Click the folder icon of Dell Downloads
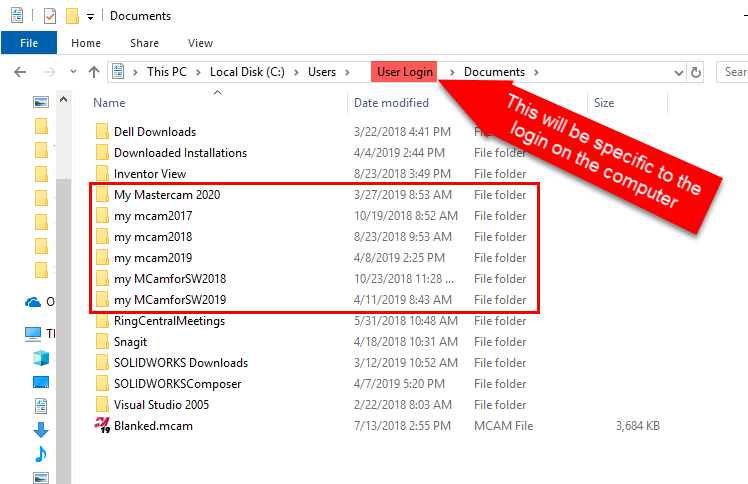Viewport: 748px width, 484px height. point(102,131)
